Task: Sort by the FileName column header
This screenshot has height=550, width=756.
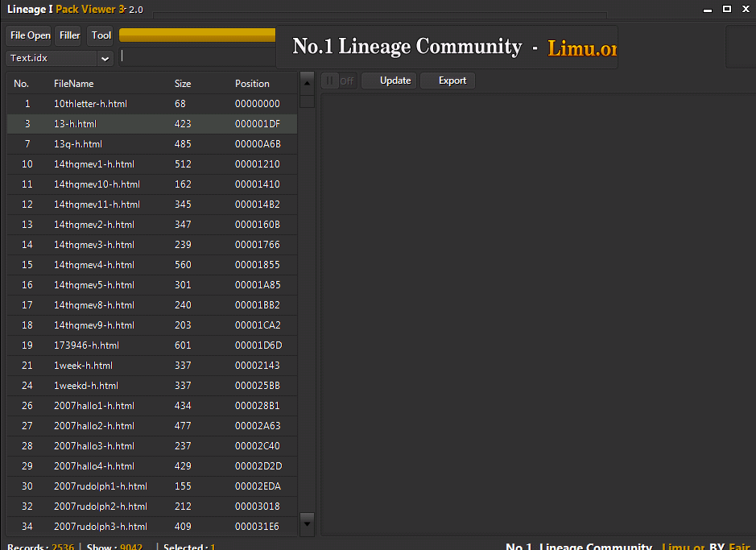Action: point(74,84)
